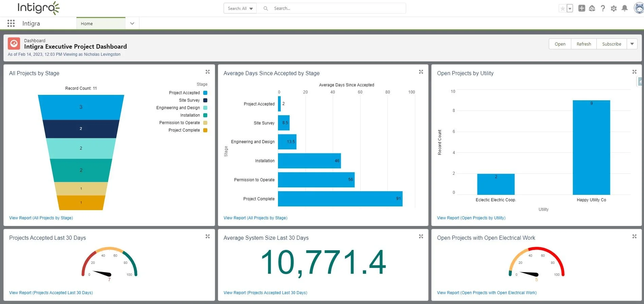Image resolution: width=644 pixels, height=304 pixels.
Task: Expand Projects Accepted Last 30 Days widget
Action: click(x=208, y=236)
